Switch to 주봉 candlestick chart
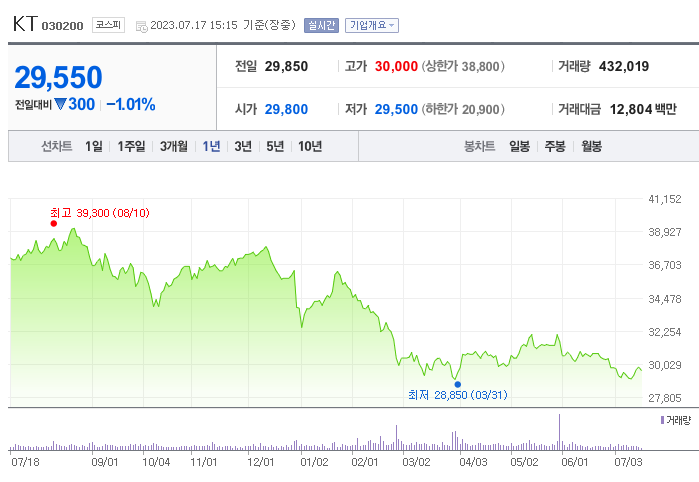This screenshot has width=699, height=482. tap(555, 146)
